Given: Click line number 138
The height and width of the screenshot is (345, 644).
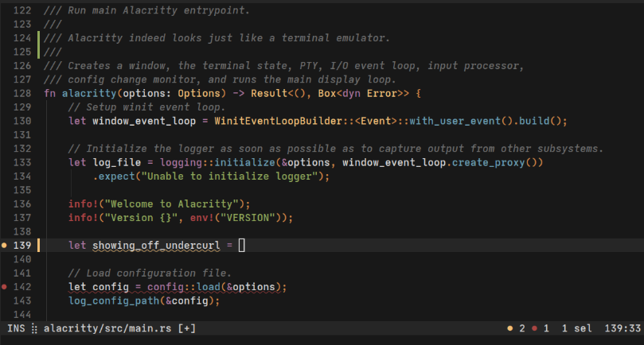Looking at the screenshot, I should click(x=22, y=231).
